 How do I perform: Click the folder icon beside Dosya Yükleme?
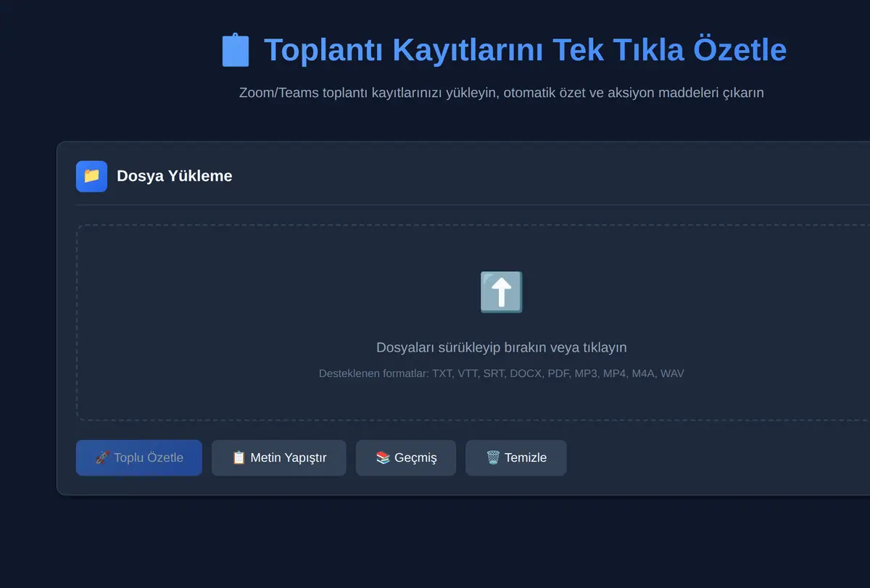(x=91, y=176)
